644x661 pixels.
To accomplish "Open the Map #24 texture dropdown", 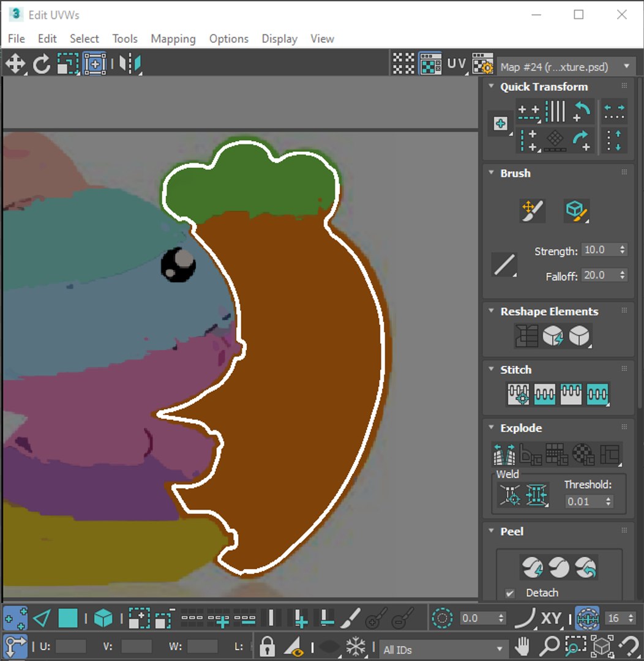I will click(x=566, y=67).
